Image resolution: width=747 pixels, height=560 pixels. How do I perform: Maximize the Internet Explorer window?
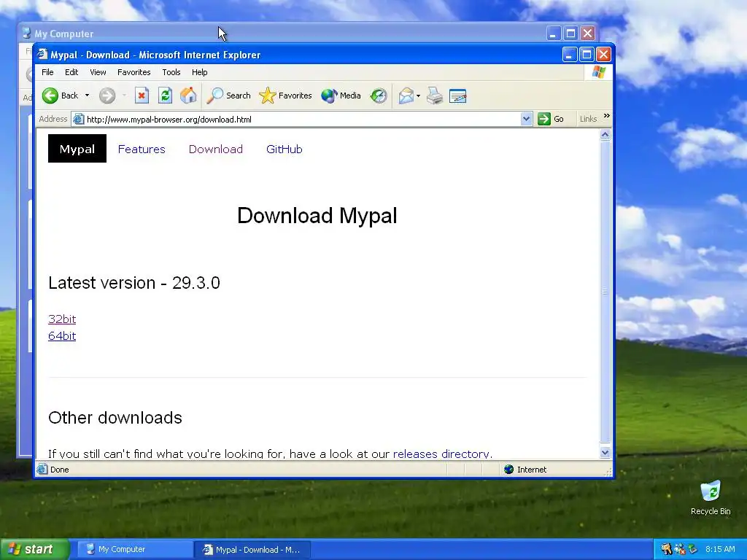click(x=587, y=54)
